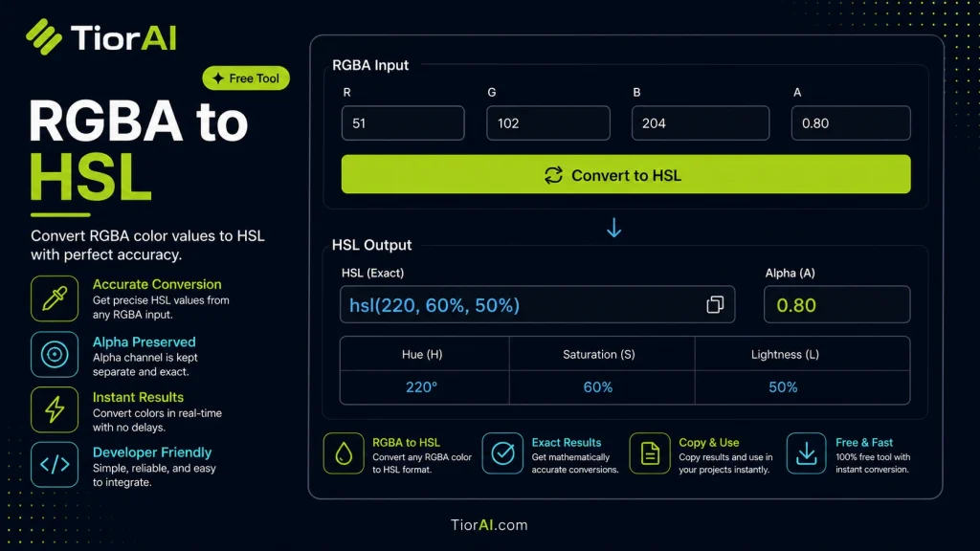Click the Instant Results heading
980x551 pixels.
point(138,397)
